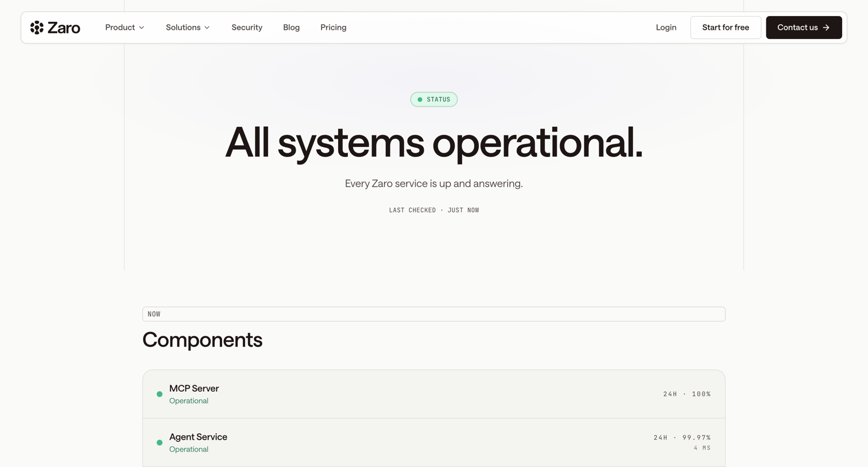Open the Product dropdown menu

point(125,28)
